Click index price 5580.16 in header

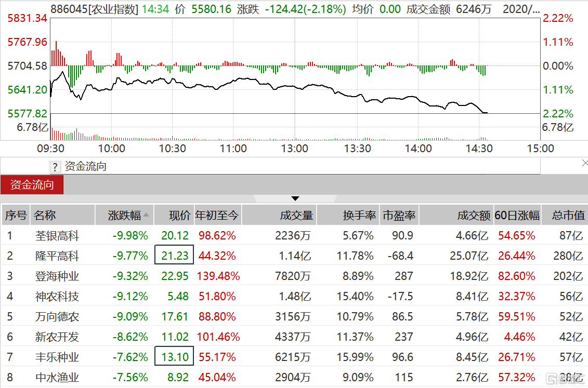212,9
